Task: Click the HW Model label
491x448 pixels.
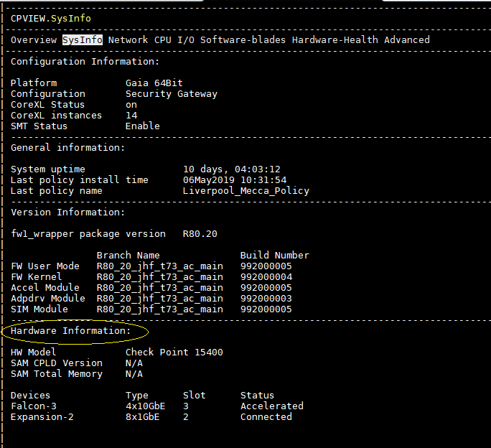Action: tap(34, 353)
